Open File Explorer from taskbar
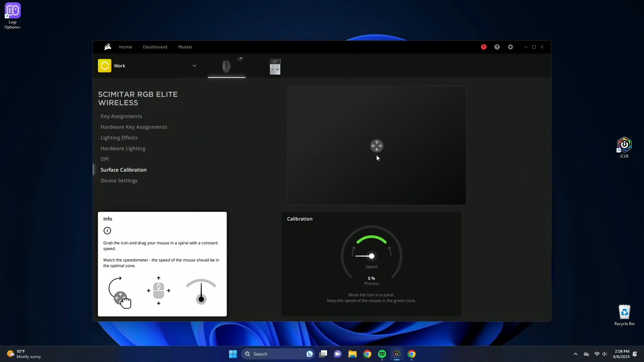 (353, 354)
